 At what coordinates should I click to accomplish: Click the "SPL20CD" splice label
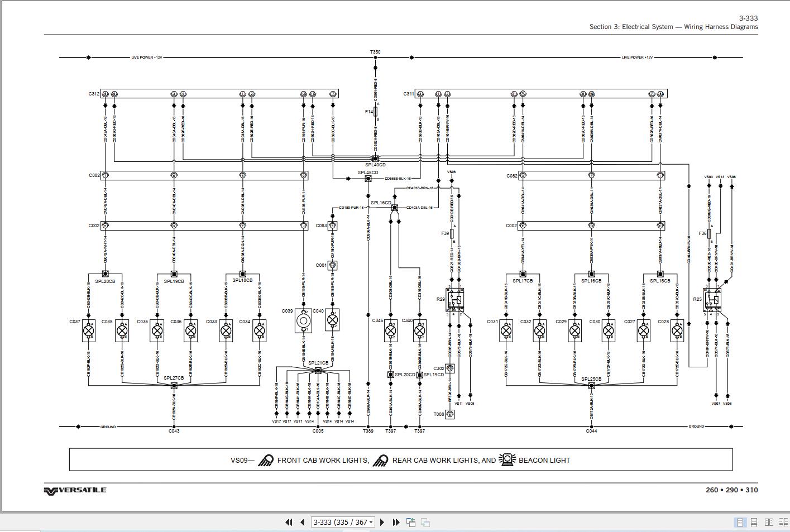[405, 375]
